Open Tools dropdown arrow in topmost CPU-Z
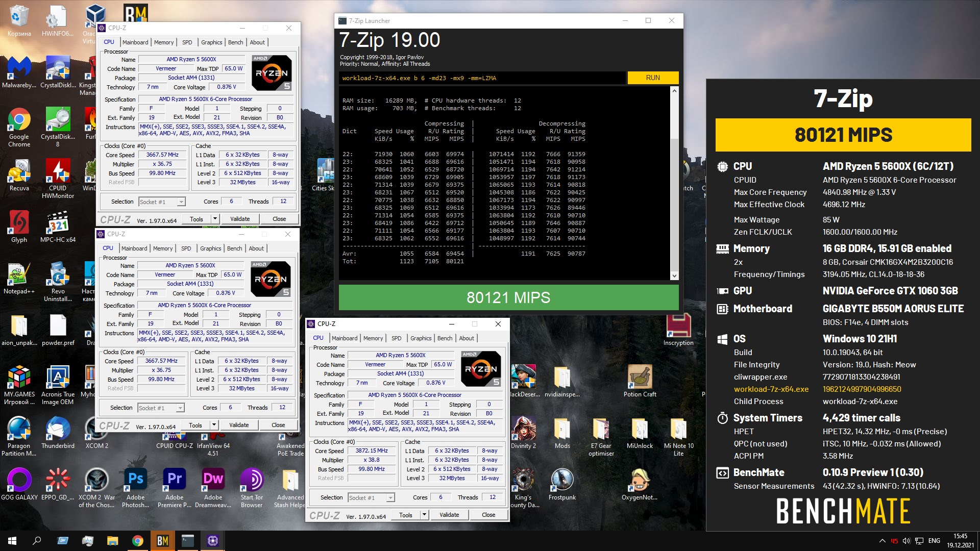The image size is (980, 551). (x=215, y=219)
